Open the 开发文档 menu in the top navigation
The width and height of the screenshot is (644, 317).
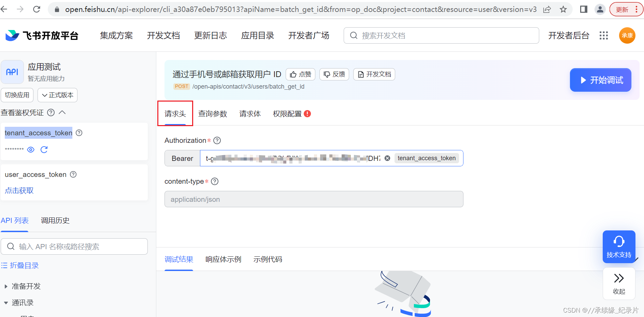point(163,35)
